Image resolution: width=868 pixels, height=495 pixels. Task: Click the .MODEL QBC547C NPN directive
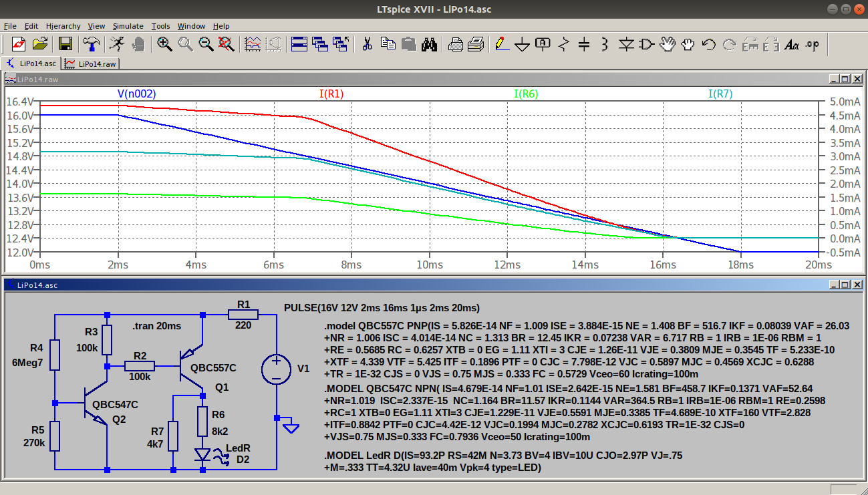pyautogui.click(x=575, y=412)
